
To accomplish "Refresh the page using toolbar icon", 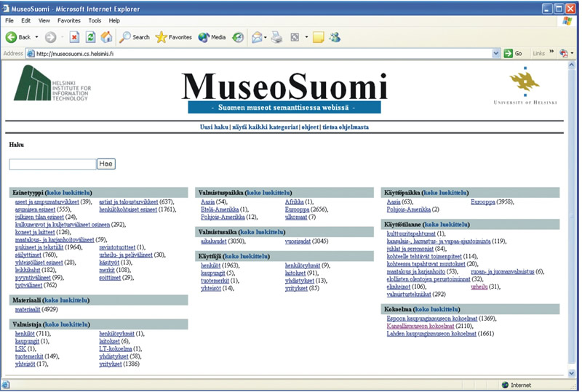I will click(x=90, y=37).
